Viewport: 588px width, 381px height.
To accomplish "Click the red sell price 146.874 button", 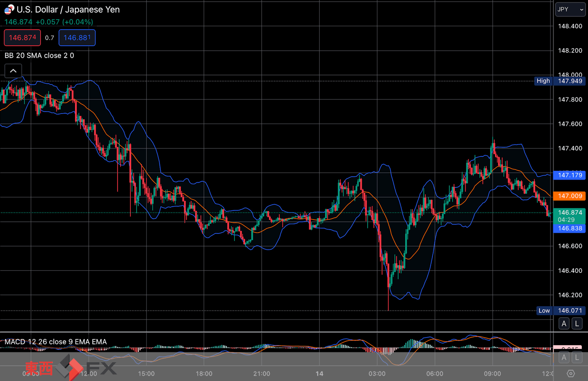I will pos(22,37).
